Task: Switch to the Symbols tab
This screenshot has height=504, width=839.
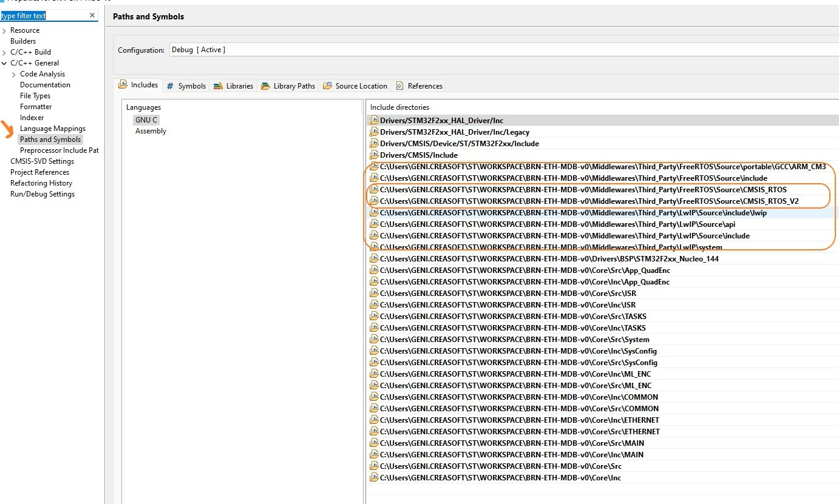Action: 186,86
